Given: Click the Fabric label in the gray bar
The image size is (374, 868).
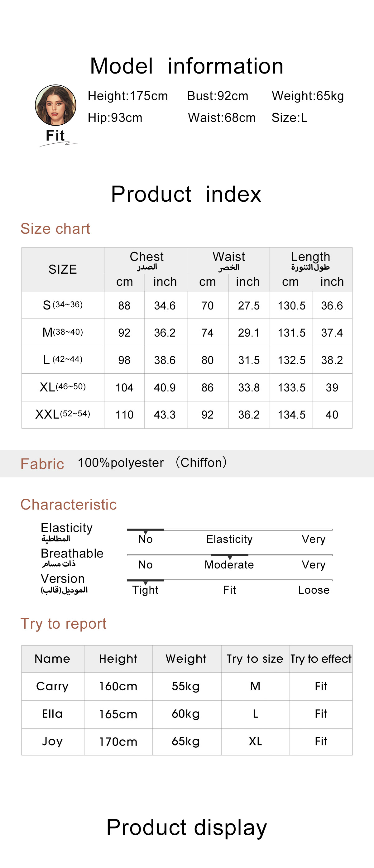Looking at the screenshot, I should tap(42, 464).
